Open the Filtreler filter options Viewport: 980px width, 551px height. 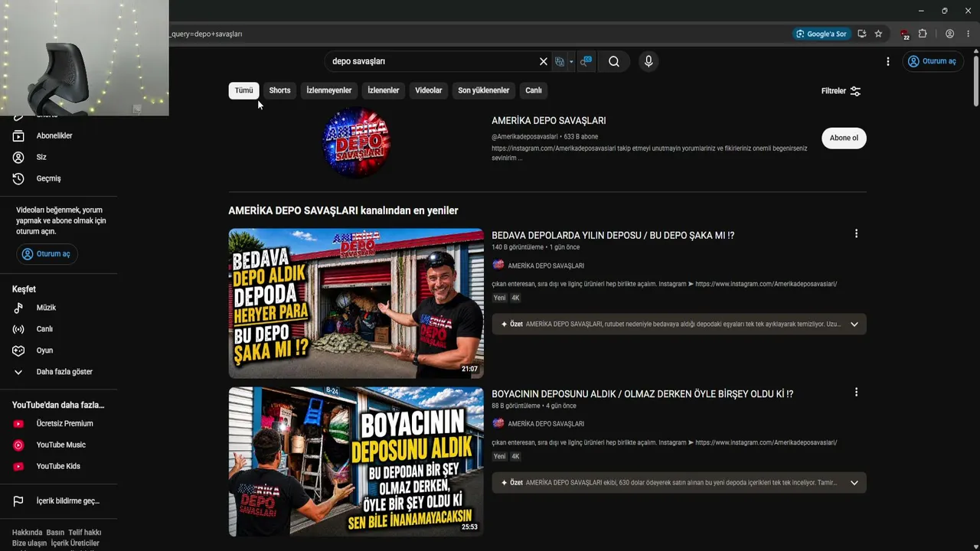[x=841, y=91]
